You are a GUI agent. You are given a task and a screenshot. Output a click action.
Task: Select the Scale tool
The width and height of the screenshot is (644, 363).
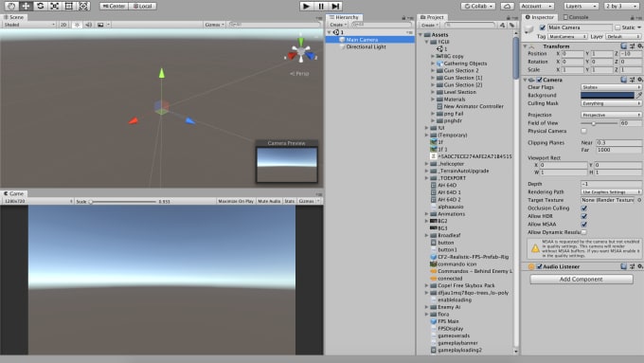tap(54, 6)
